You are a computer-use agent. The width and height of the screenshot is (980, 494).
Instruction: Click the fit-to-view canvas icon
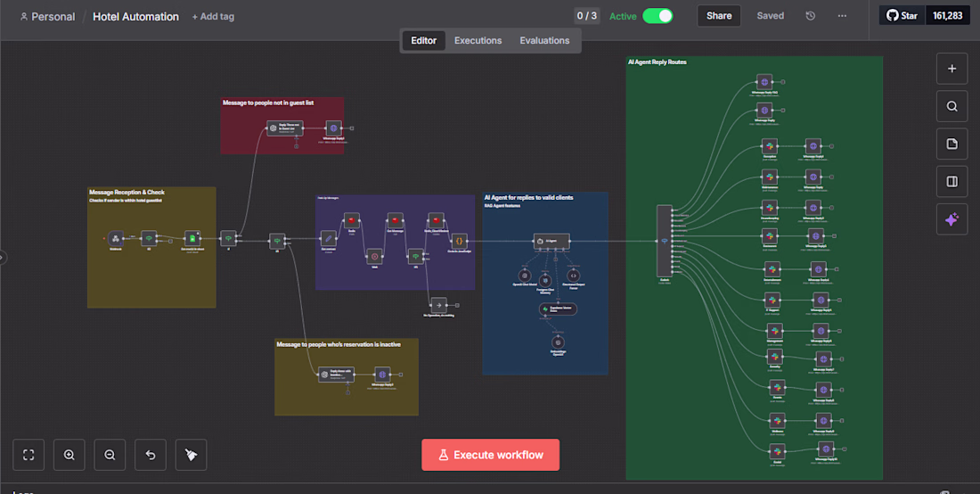29,455
